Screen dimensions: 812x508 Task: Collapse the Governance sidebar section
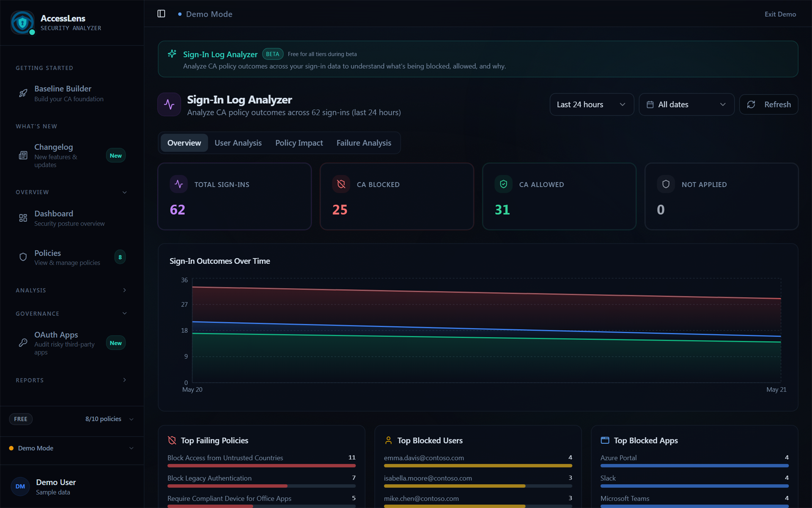click(x=125, y=314)
